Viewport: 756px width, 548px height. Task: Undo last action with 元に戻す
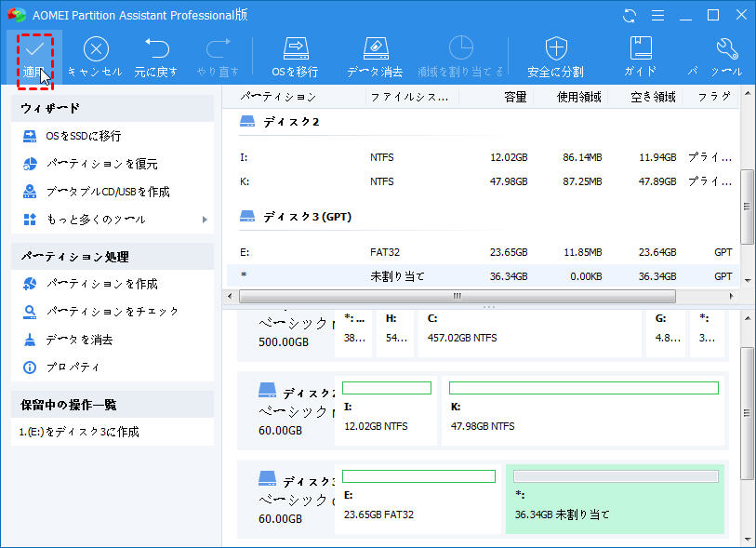click(x=155, y=59)
